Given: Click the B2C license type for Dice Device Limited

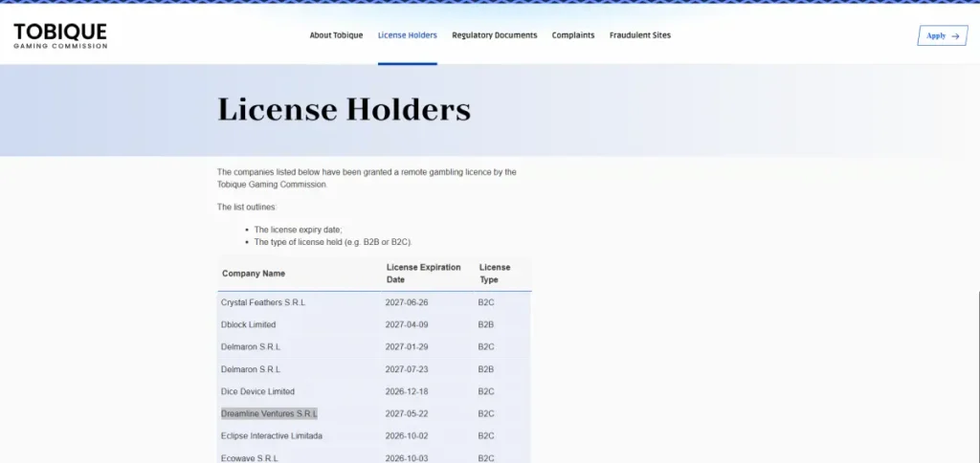Looking at the screenshot, I should point(486,392).
